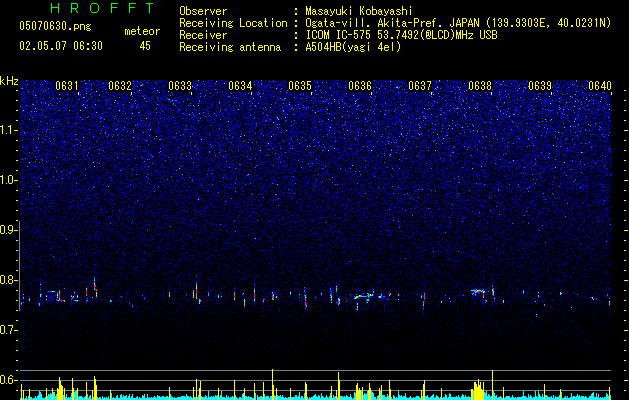
Task: Click the 0632 time marker
Action: click(x=120, y=85)
